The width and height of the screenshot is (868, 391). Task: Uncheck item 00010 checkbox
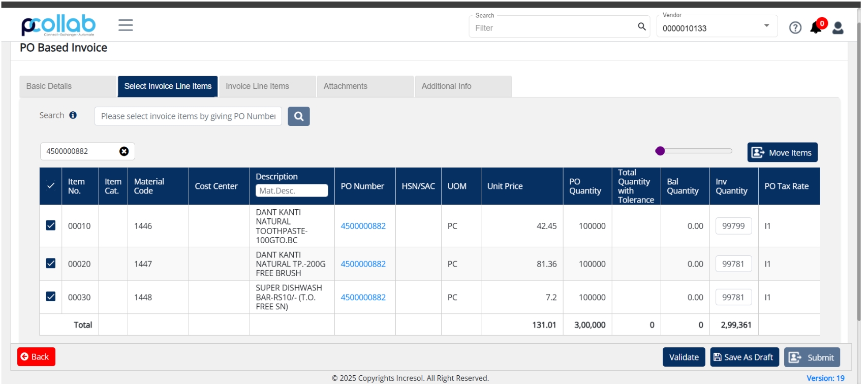coord(51,226)
